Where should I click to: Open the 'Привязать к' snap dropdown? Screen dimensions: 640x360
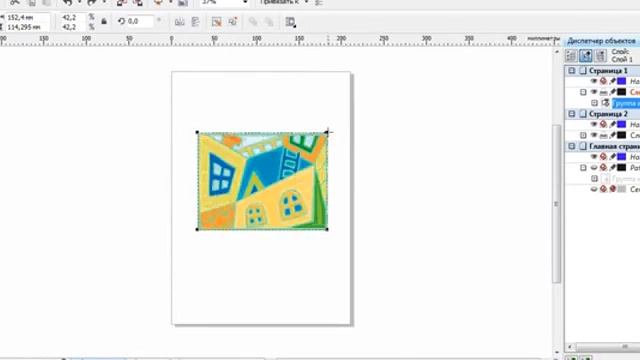(x=307, y=2)
